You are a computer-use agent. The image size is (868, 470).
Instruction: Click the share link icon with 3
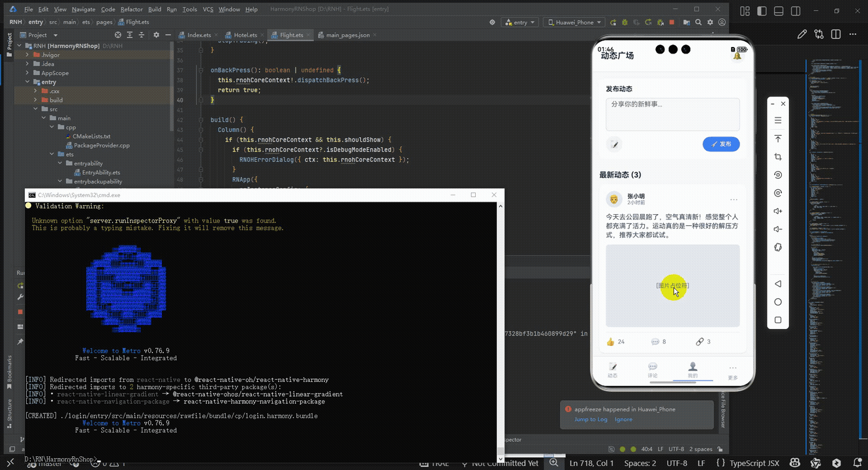pyautogui.click(x=700, y=341)
